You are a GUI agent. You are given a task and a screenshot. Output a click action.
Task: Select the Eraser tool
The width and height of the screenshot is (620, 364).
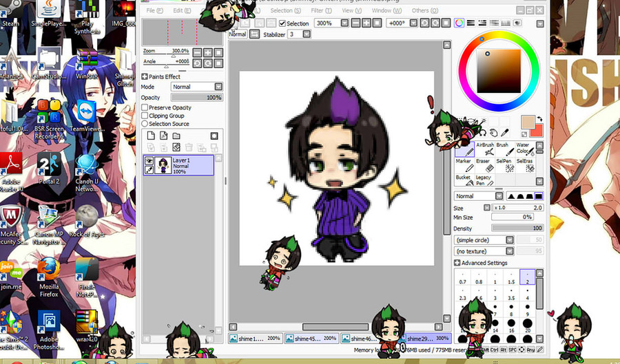point(485,165)
